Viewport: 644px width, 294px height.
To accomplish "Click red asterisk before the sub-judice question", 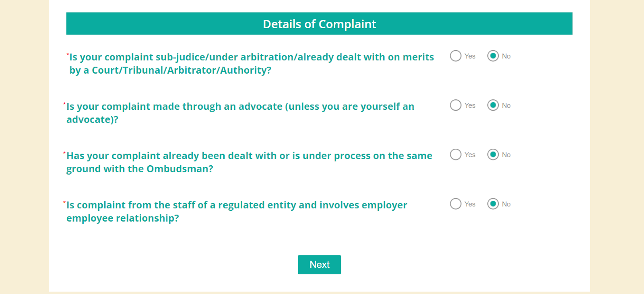I will click(68, 54).
